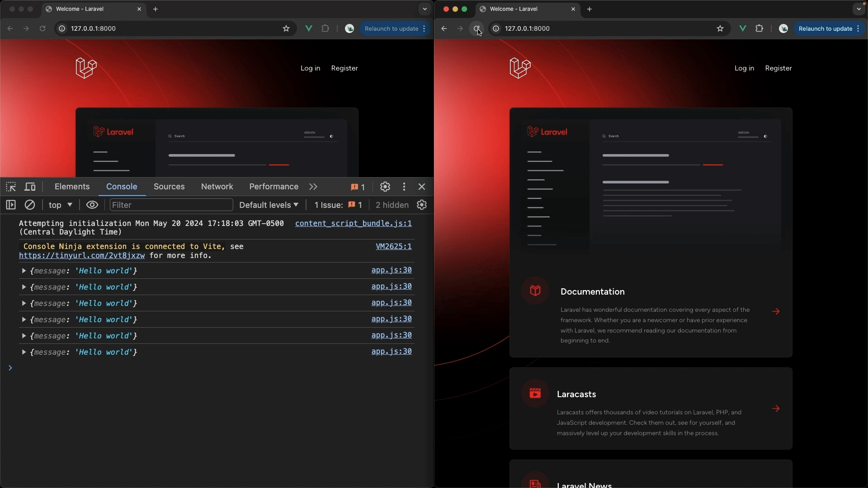Toggle the device toolbar in DevTools
868x488 pixels.
[x=30, y=187]
